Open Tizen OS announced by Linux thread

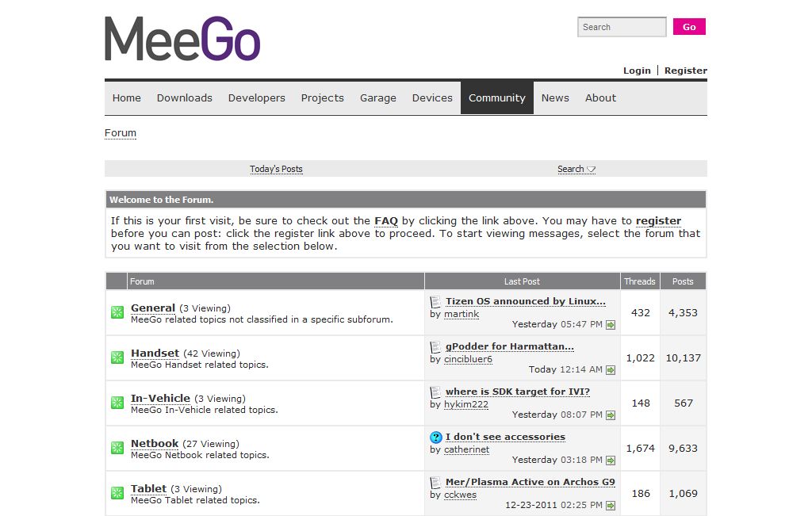click(525, 301)
